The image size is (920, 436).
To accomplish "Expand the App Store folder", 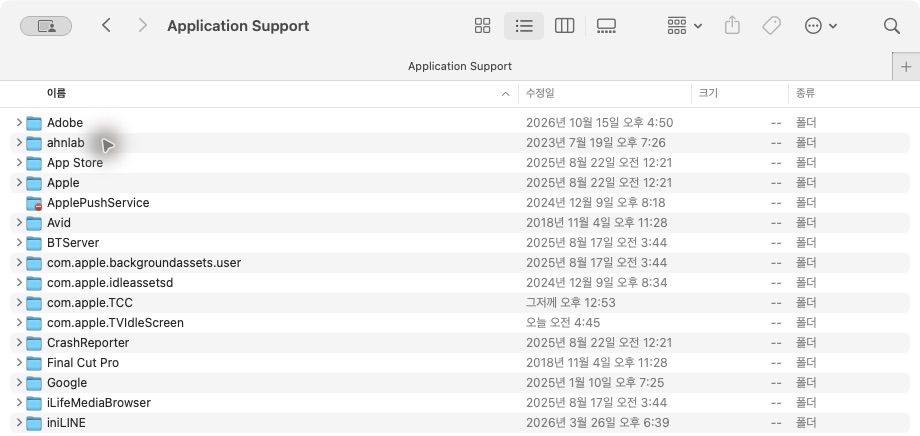I will tap(19, 163).
